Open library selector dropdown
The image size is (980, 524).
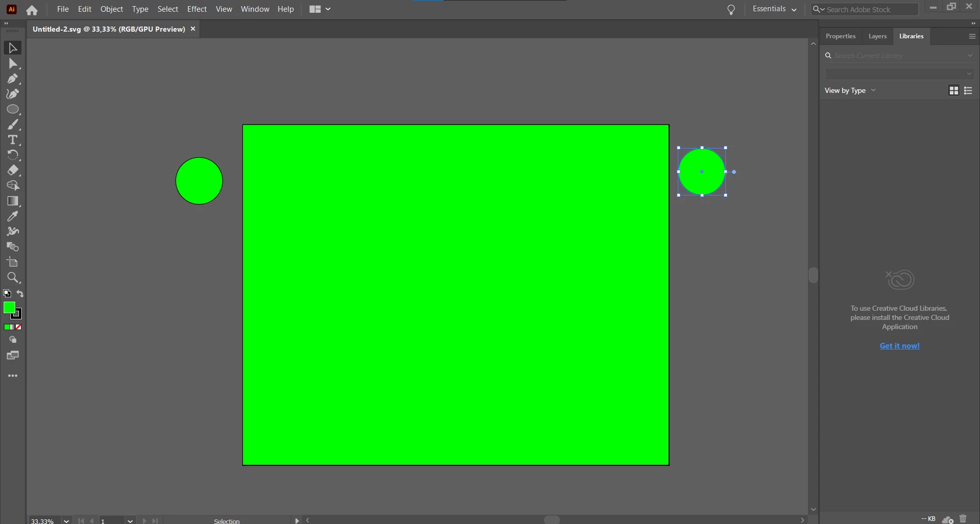899,74
